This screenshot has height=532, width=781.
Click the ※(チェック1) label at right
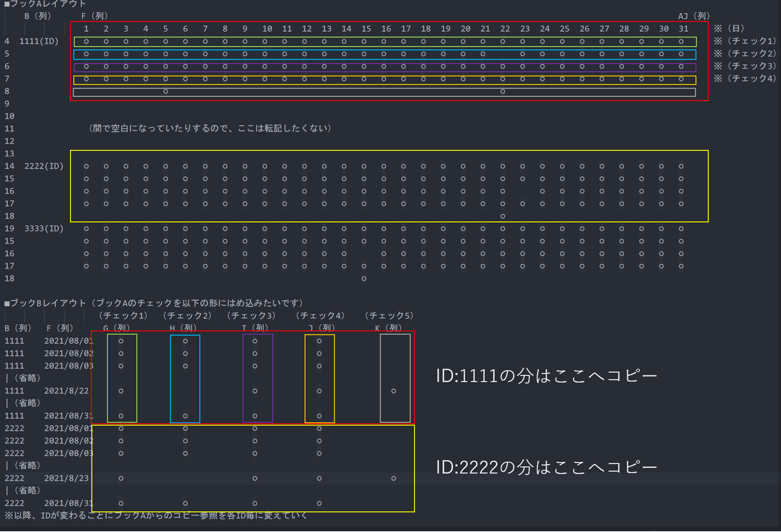(745, 41)
